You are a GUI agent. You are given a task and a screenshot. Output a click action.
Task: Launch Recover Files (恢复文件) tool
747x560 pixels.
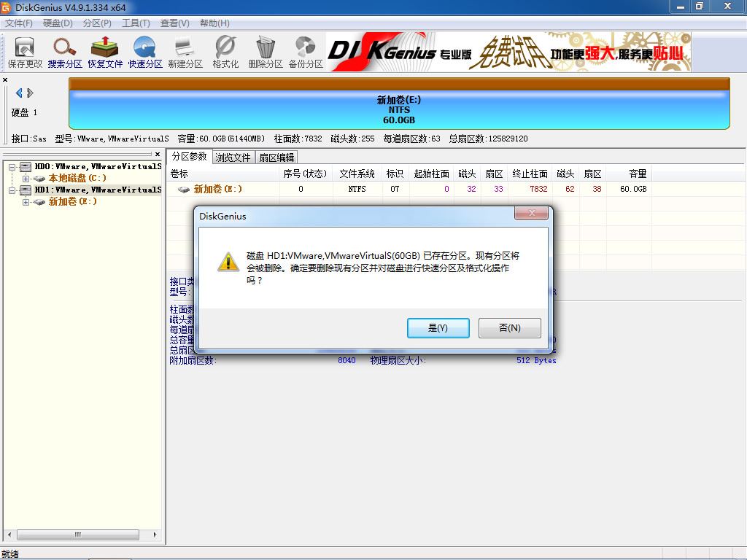click(x=105, y=52)
